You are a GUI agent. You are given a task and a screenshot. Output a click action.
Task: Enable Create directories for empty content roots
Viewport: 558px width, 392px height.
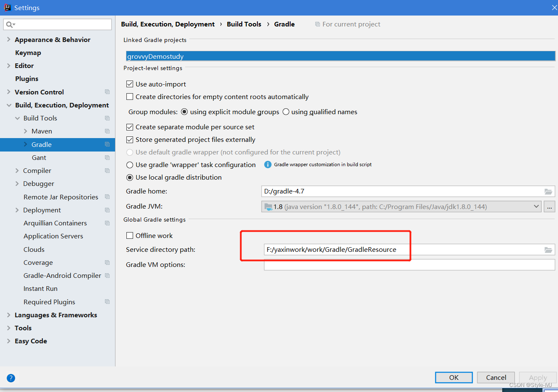130,97
